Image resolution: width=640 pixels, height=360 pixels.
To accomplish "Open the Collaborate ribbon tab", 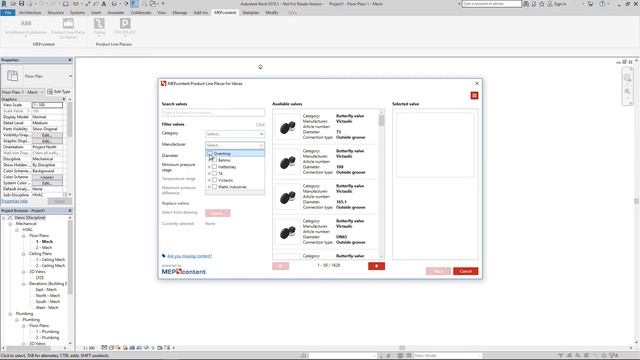I will (x=141, y=13).
